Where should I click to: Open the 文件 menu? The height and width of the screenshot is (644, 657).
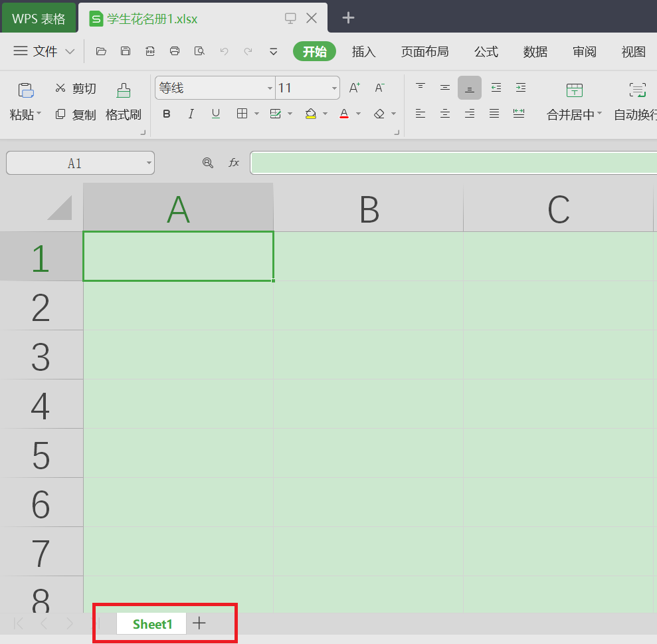coord(44,51)
